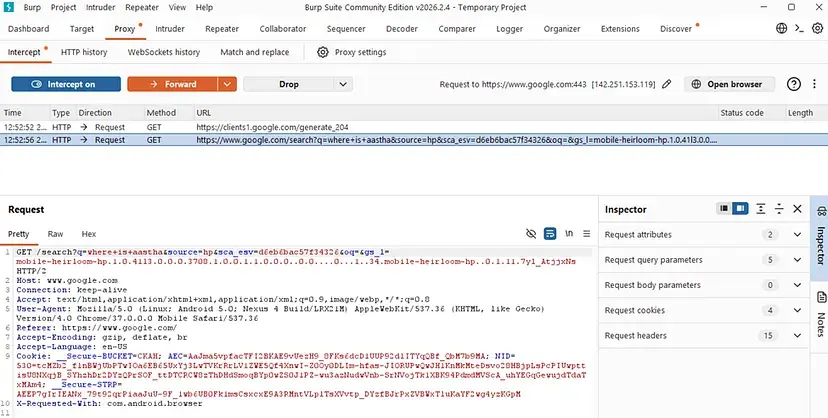Open the Forward dropdown arrow
This screenshot has width=828, height=418.
click(x=227, y=84)
